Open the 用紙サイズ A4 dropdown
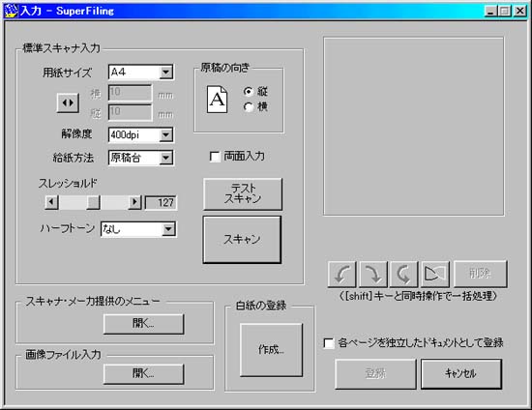 click(166, 72)
